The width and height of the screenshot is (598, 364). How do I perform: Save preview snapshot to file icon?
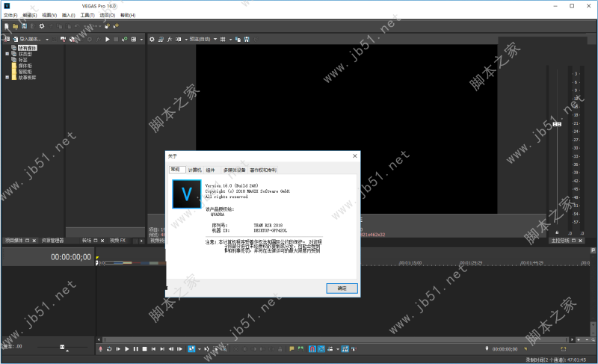[x=247, y=40]
